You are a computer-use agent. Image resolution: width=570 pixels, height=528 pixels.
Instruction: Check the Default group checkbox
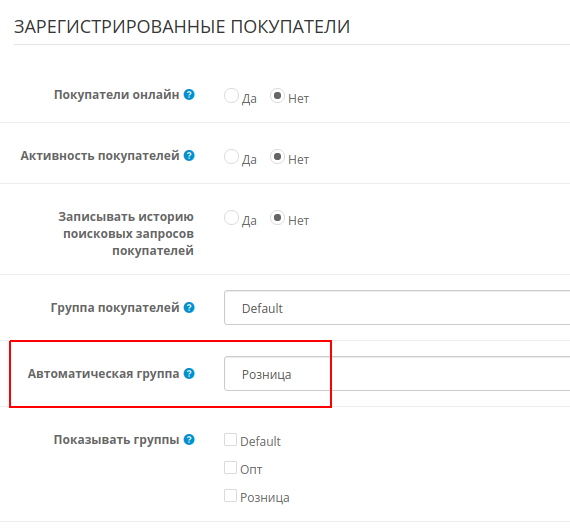coord(230,440)
